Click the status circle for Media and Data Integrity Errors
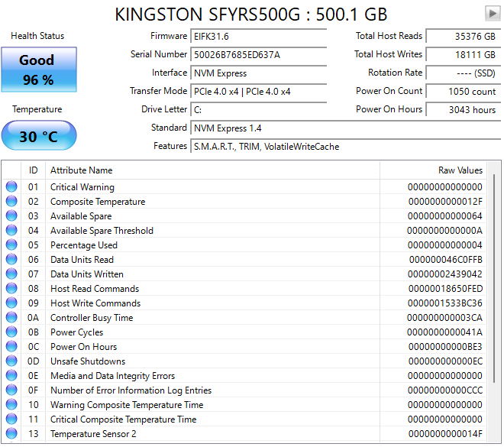This screenshot has width=504, height=447. click(x=11, y=376)
